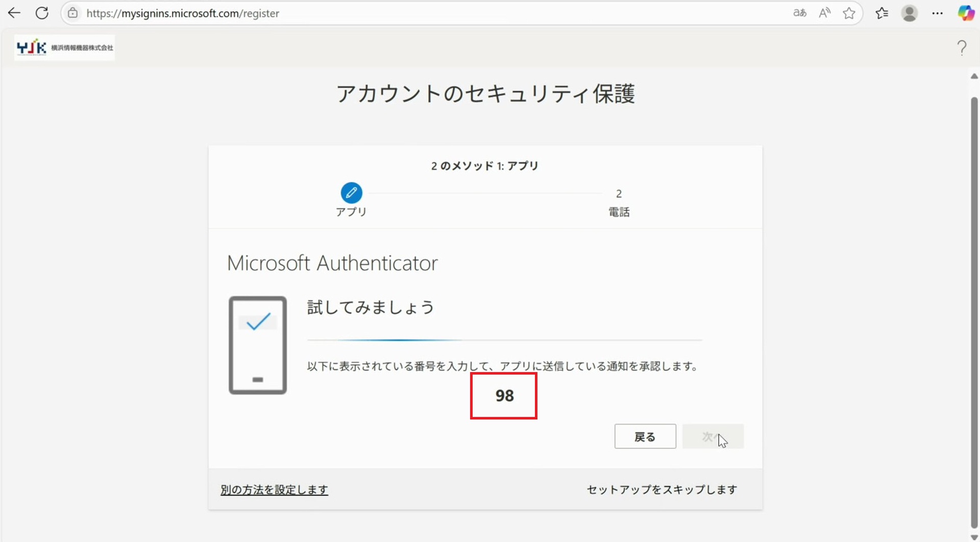The image size is (980, 542).
Task: Open Settings and more ellipsis menu
Action: 937,13
